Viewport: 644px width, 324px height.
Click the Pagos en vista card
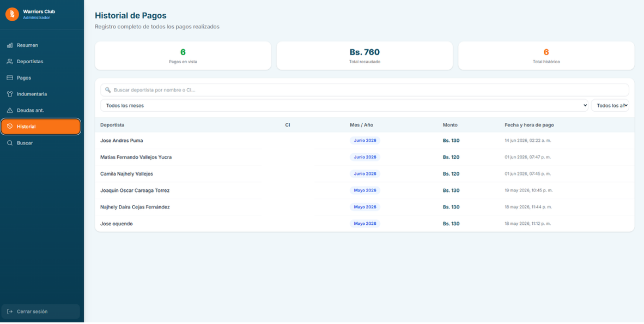[183, 56]
